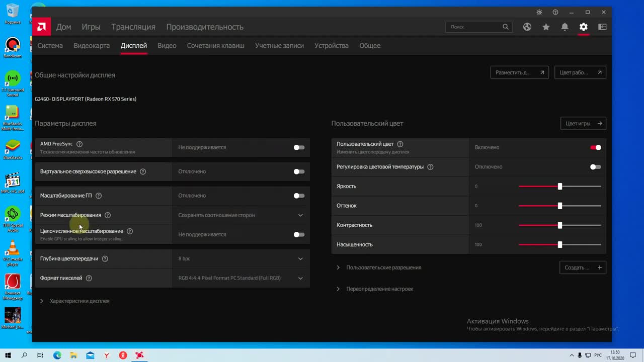
Task: Open the Режим масштабирования dropdown
Action: click(300, 215)
